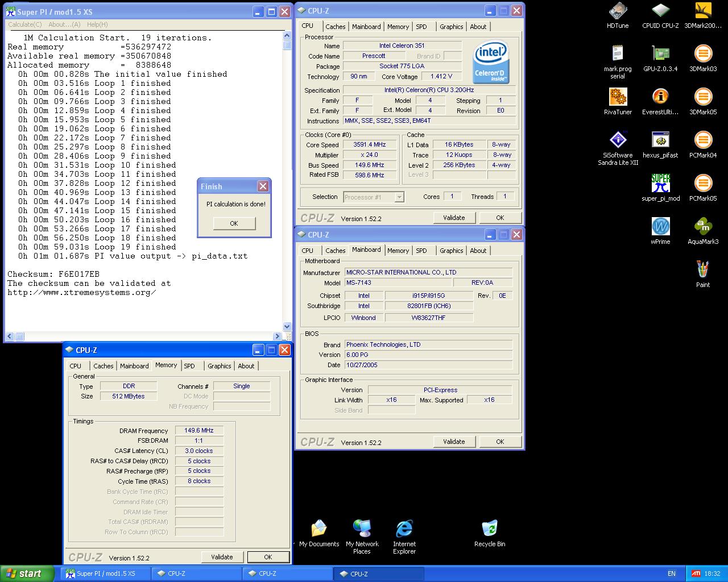
Task: Launch the 3DMark05 desktop shortcut
Action: (703, 102)
